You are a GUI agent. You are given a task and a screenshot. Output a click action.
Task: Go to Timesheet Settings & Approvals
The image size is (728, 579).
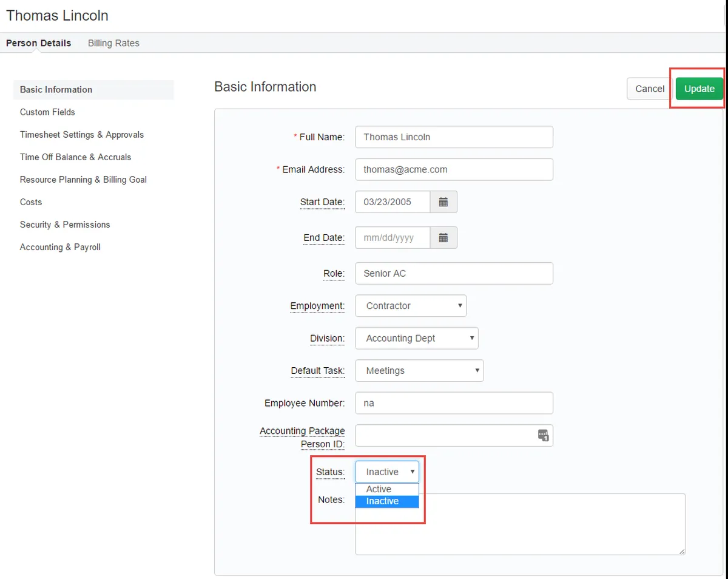pyautogui.click(x=82, y=135)
